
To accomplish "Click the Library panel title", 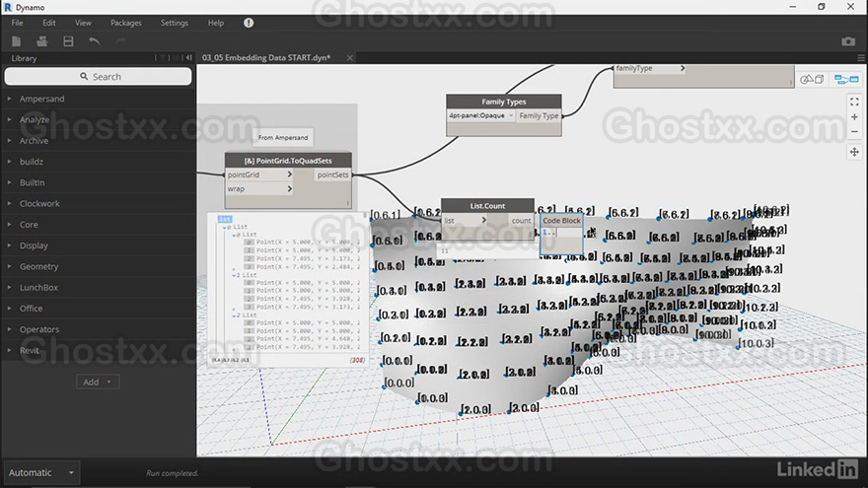I will point(24,58).
